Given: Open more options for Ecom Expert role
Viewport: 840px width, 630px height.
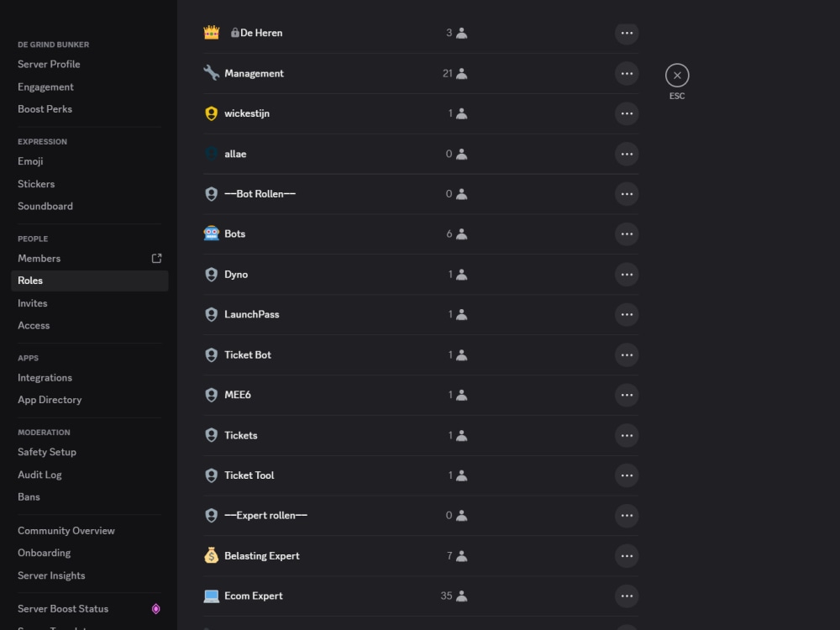Looking at the screenshot, I should click(x=627, y=596).
